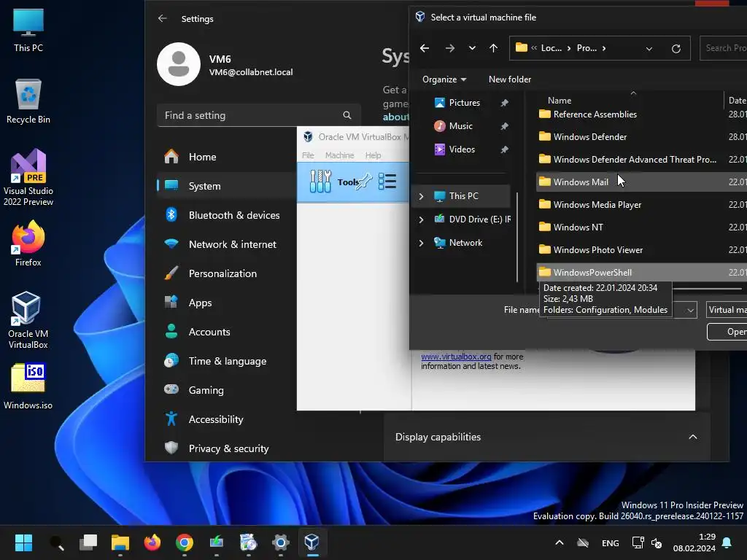Open Gaming settings
This screenshot has width=747, height=560.
(x=226, y=390)
